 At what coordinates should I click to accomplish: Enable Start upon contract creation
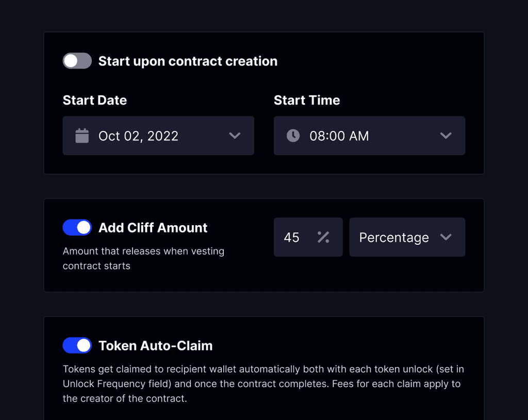(x=77, y=61)
